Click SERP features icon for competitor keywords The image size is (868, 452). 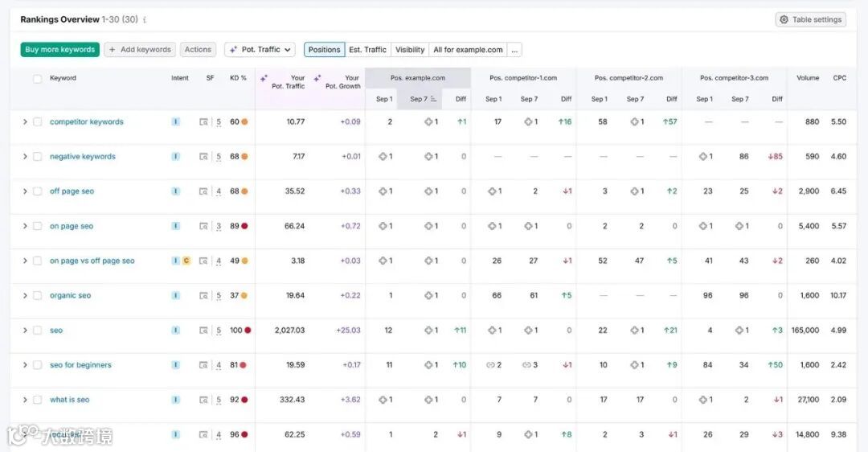(203, 122)
